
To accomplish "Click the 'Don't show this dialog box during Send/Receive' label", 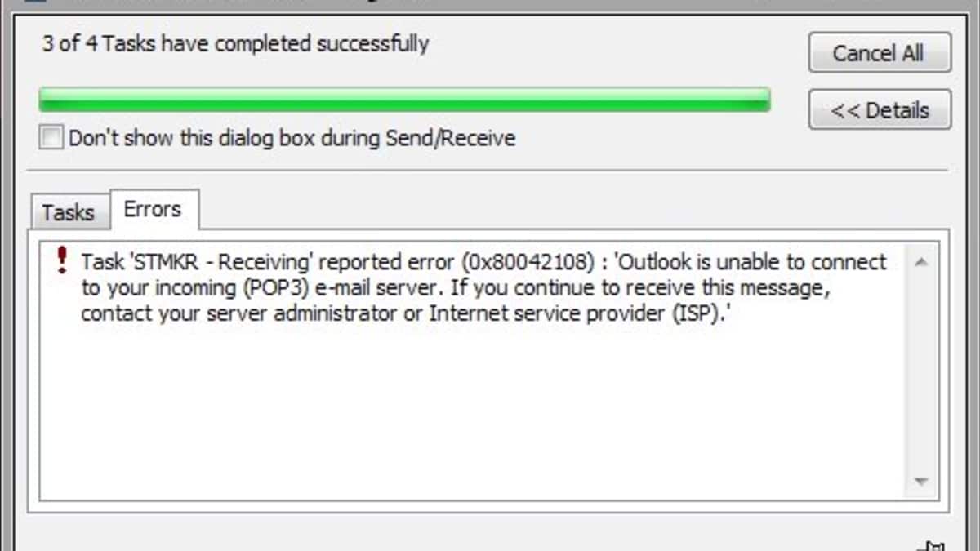I will click(x=292, y=138).
